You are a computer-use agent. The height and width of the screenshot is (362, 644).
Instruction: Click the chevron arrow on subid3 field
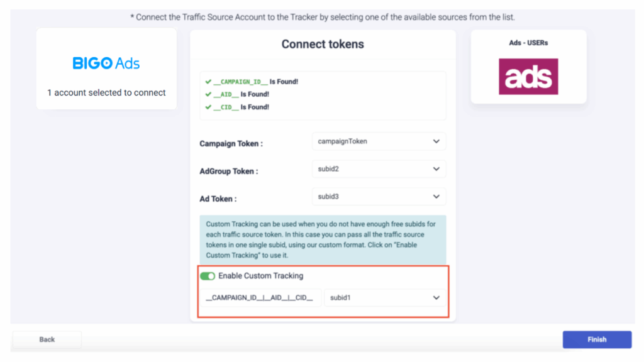(436, 197)
